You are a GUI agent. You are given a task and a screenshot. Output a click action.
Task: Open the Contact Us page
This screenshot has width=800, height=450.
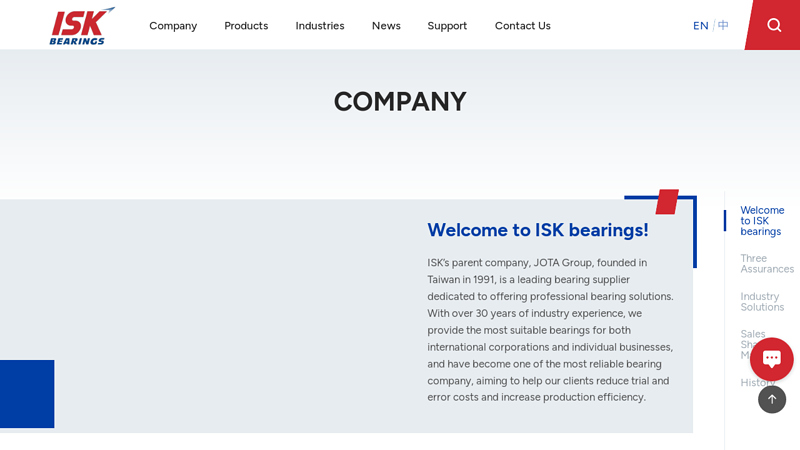522,26
